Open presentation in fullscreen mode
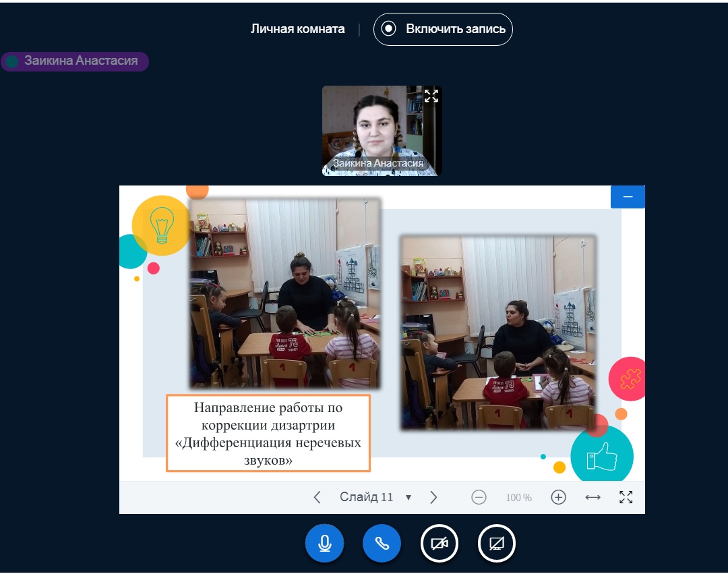This screenshot has height=574, width=728. pyautogui.click(x=626, y=497)
